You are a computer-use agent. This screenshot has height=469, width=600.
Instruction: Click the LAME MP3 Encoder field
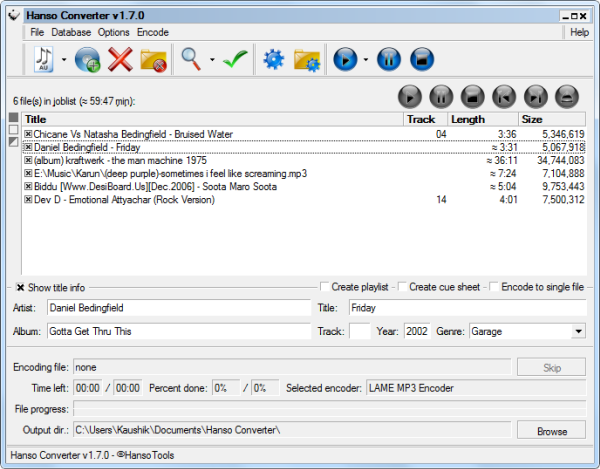click(476, 388)
